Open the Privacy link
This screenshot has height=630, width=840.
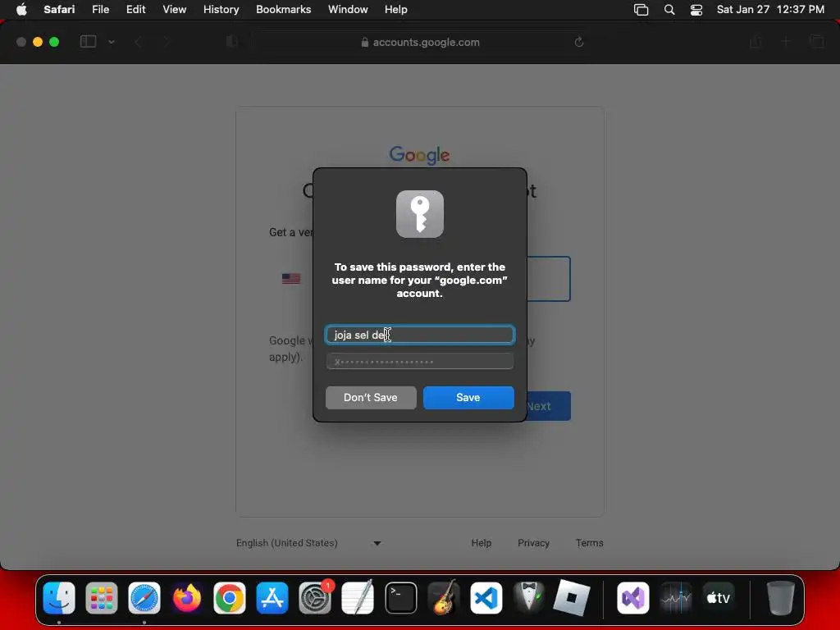tap(533, 543)
